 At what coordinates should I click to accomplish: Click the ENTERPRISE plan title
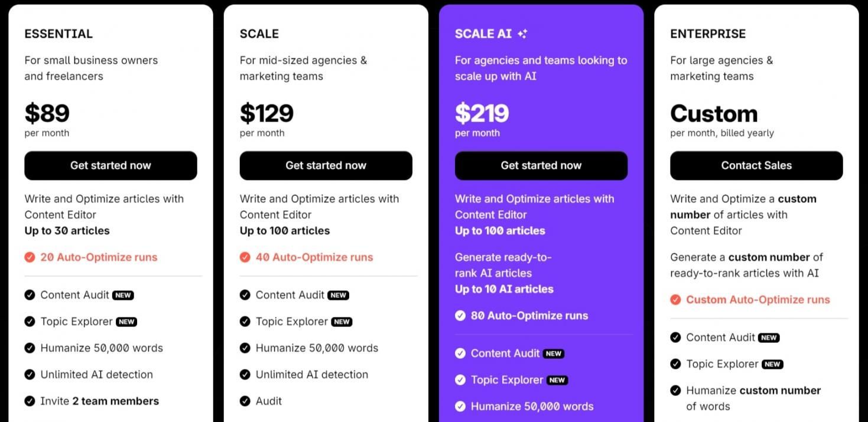708,34
